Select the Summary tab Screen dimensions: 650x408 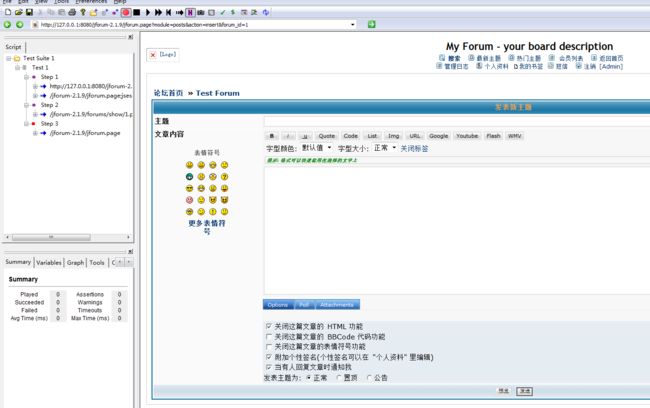point(18,262)
